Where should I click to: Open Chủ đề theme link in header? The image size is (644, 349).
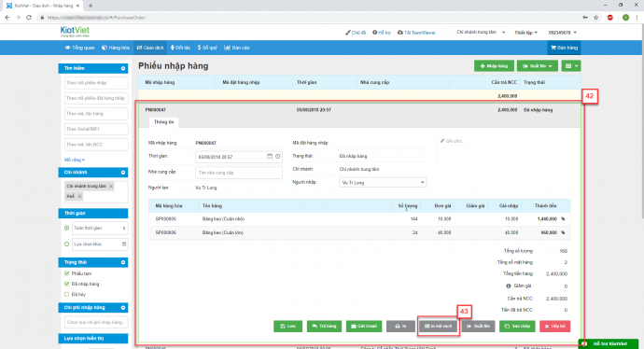(x=356, y=33)
